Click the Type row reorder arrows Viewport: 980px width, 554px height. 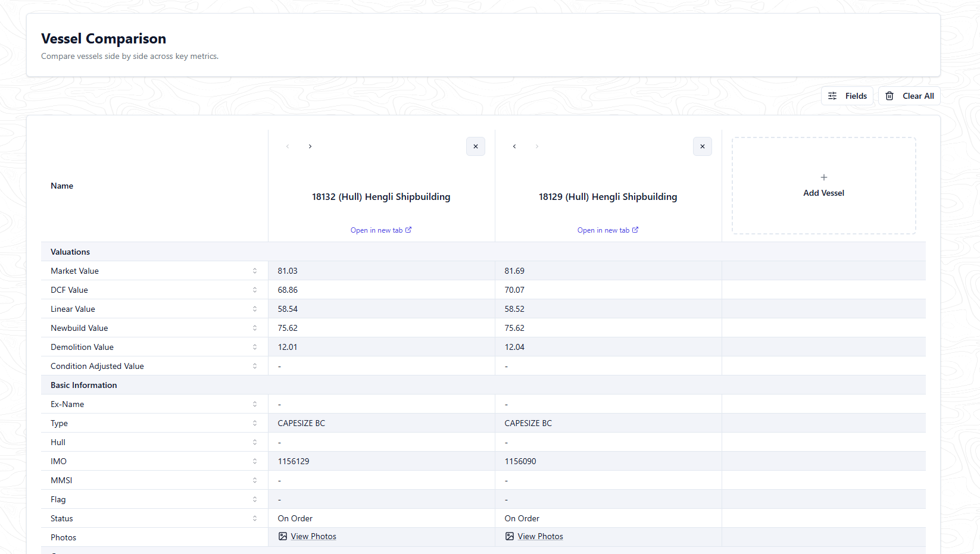click(x=255, y=423)
